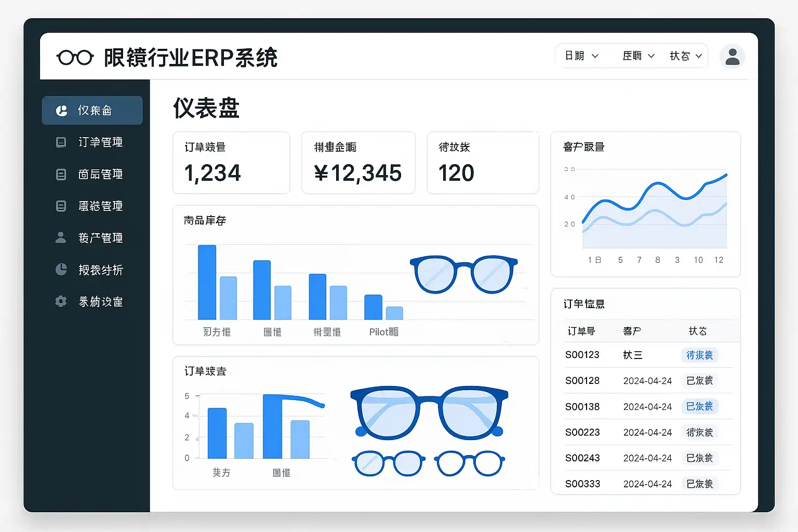Click the '10' label on the line chart axis

[x=698, y=260]
